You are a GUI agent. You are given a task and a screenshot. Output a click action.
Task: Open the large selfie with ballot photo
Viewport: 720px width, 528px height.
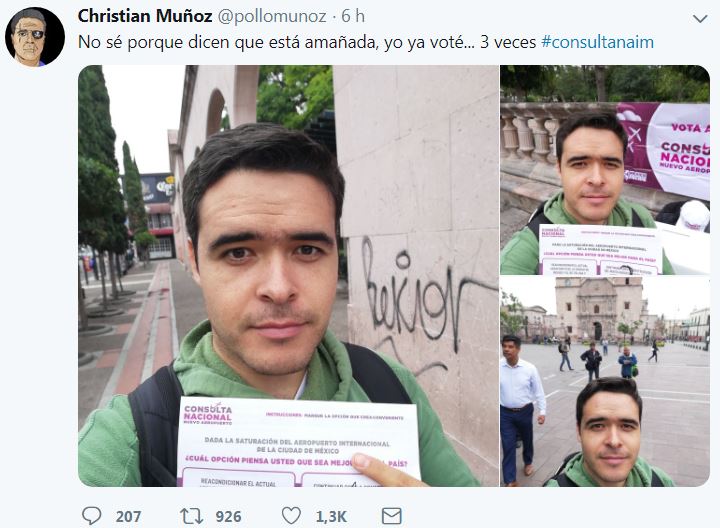pos(288,275)
